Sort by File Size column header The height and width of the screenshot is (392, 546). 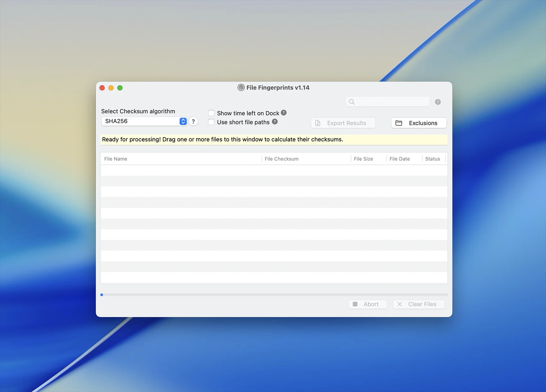point(369,159)
